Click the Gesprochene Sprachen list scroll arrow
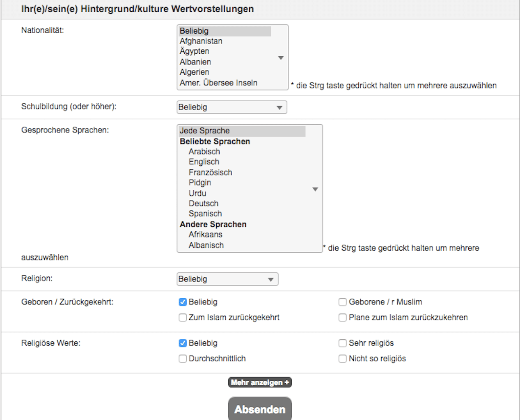The width and height of the screenshot is (520, 420). tap(315, 189)
